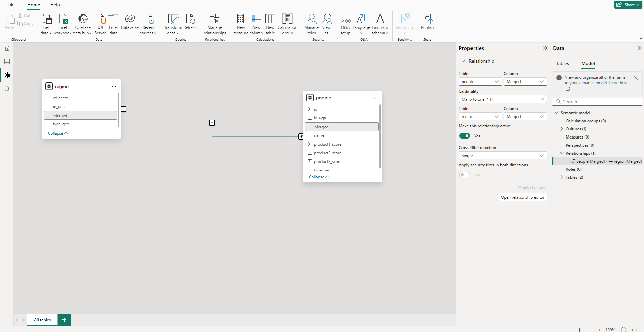The width and height of the screenshot is (644, 332).
Task: Click the Data pane Search field
Action: pyautogui.click(x=597, y=102)
